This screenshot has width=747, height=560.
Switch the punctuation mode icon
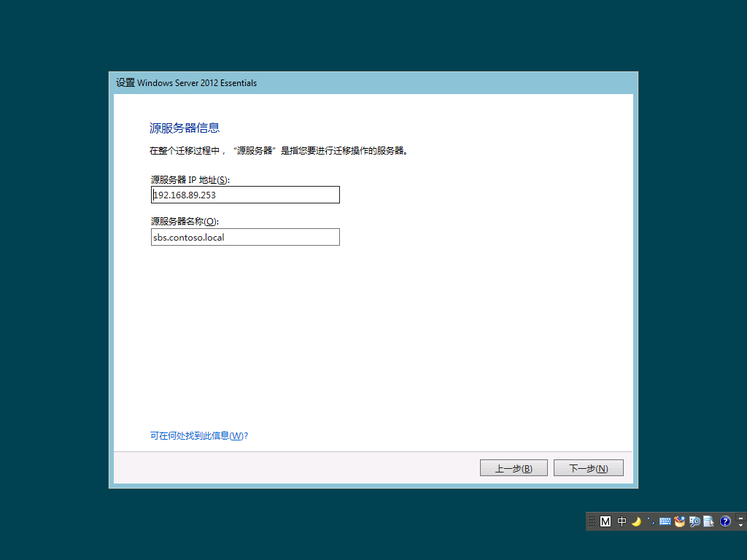click(x=651, y=521)
